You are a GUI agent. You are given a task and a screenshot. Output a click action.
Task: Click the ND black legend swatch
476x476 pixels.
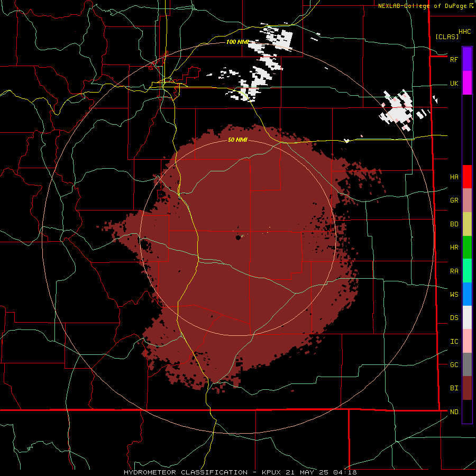point(467,411)
